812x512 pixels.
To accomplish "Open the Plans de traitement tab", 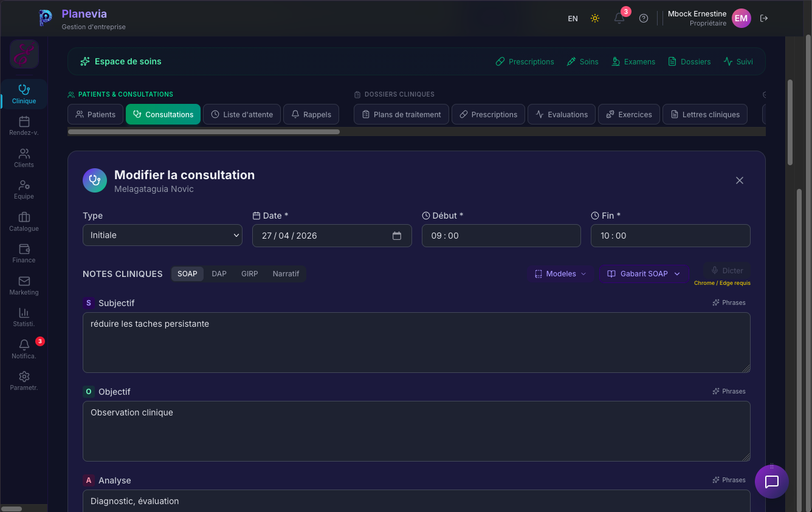I will pos(401,114).
